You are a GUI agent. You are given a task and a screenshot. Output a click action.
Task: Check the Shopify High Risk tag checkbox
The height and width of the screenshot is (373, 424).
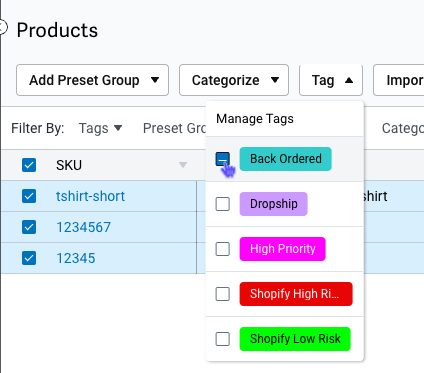[x=222, y=294]
